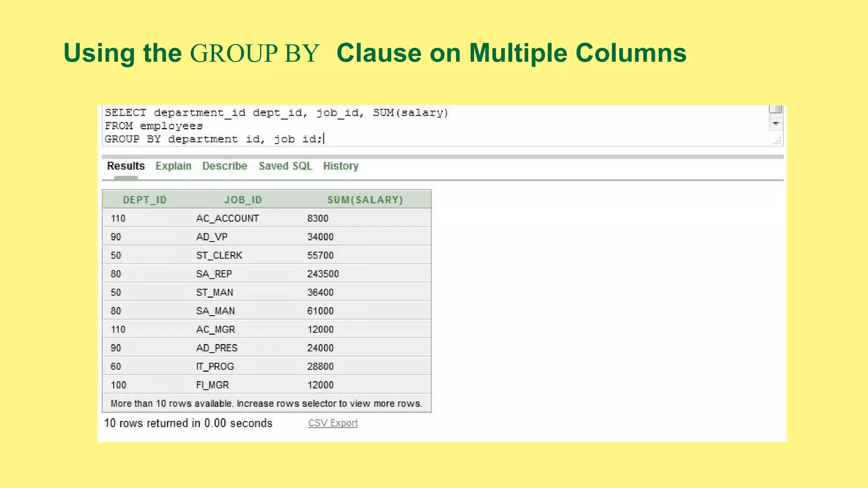Click the resize grip of the SQL editor

coord(777,141)
